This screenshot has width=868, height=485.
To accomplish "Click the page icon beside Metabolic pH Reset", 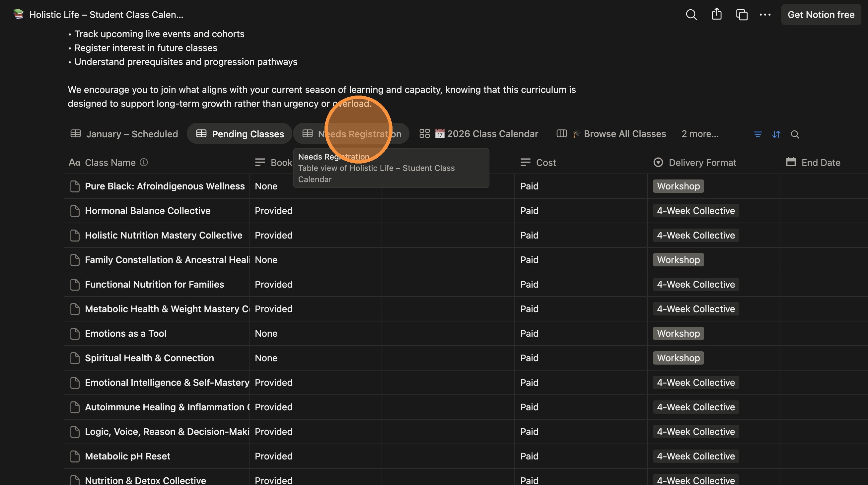I will 75,456.
